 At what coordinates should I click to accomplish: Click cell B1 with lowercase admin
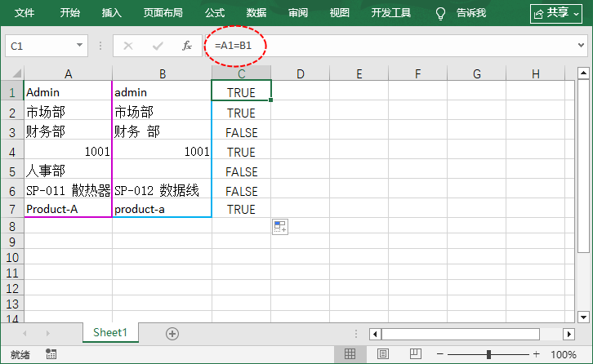point(162,91)
